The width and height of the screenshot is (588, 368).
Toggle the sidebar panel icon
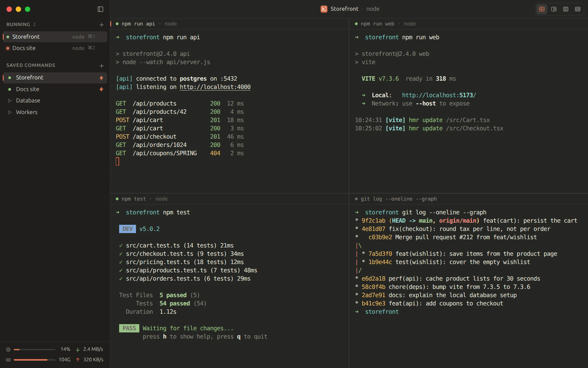100,9
